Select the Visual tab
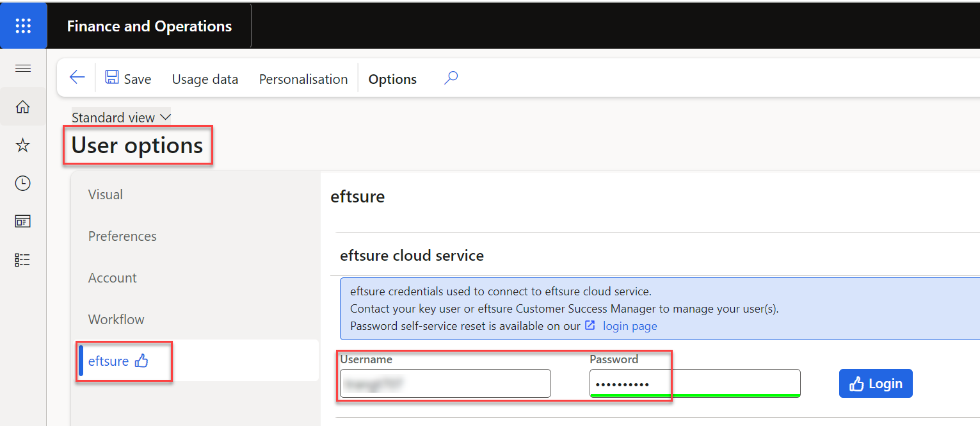Viewport: 980px width, 426px height. [x=106, y=195]
